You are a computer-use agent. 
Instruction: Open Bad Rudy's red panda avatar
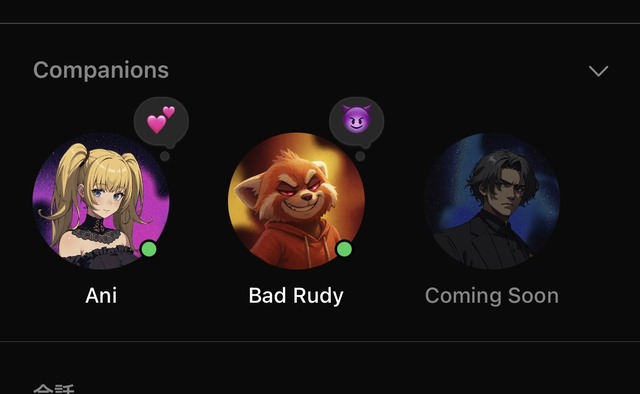tap(296, 201)
